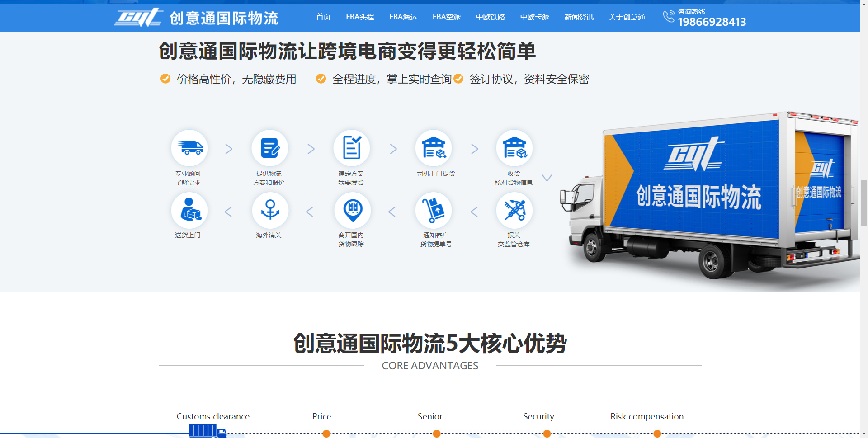Viewport: 868px width, 438px height.
Task: Click the hotline number 19866928413
Action: tap(712, 22)
